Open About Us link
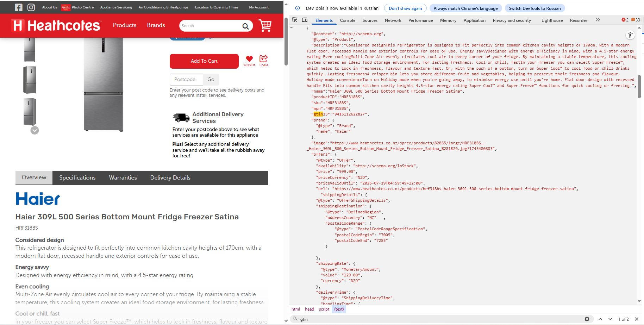Image resolution: width=644 pixels, height=325 pixels. 50,7
